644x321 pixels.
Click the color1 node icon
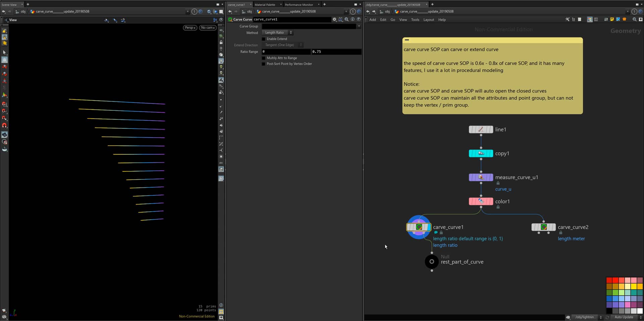pyautogui.click(x=481, y=202)
